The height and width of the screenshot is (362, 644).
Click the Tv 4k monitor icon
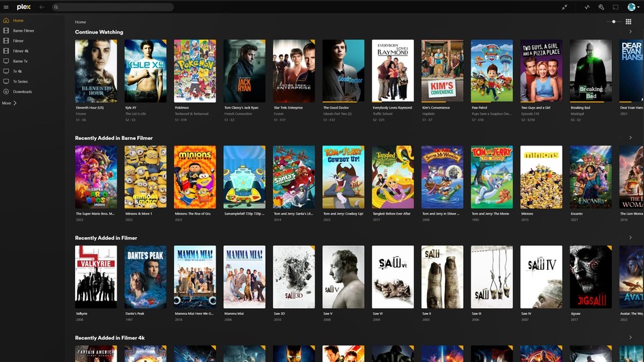[5, 71]
